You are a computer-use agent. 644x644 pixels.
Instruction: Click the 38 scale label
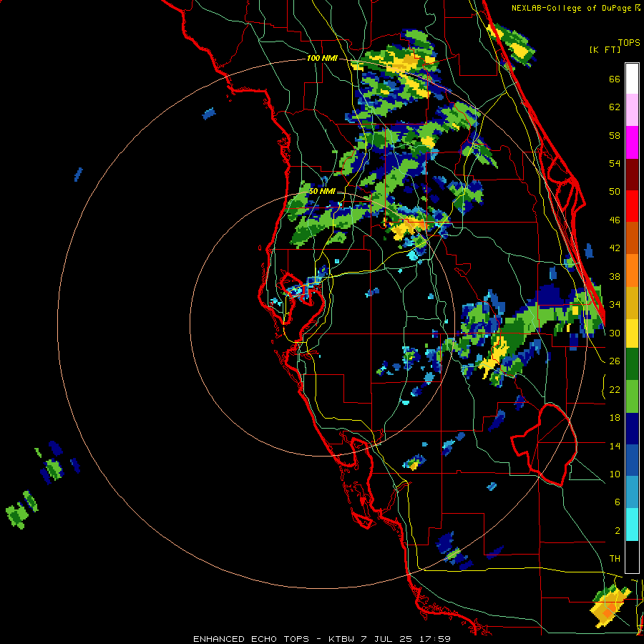tap(615, 276)
